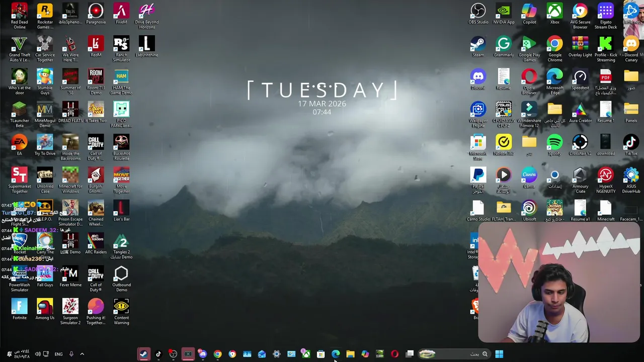Launch TLauncher Beta icon
The image size is (644, 362).
(x=19, y=114)
